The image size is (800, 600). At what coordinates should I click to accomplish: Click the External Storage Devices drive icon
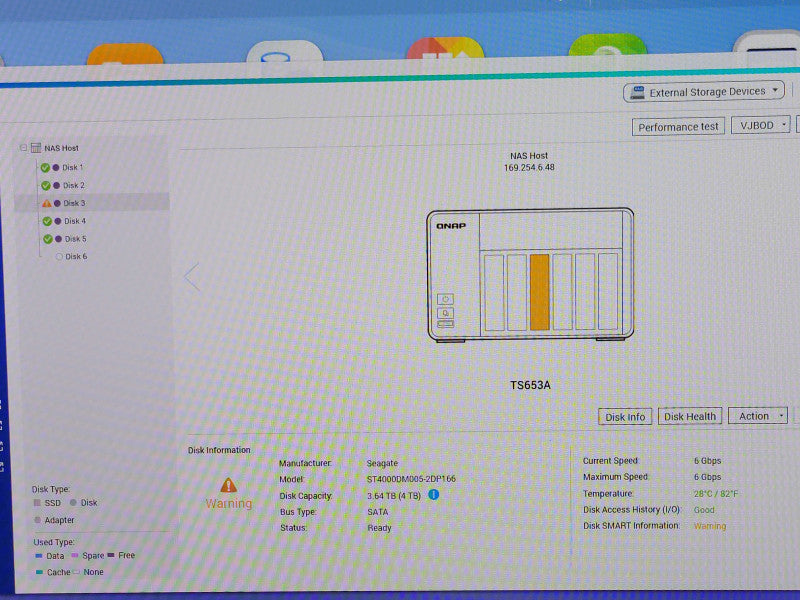click(x=637, y=93)
